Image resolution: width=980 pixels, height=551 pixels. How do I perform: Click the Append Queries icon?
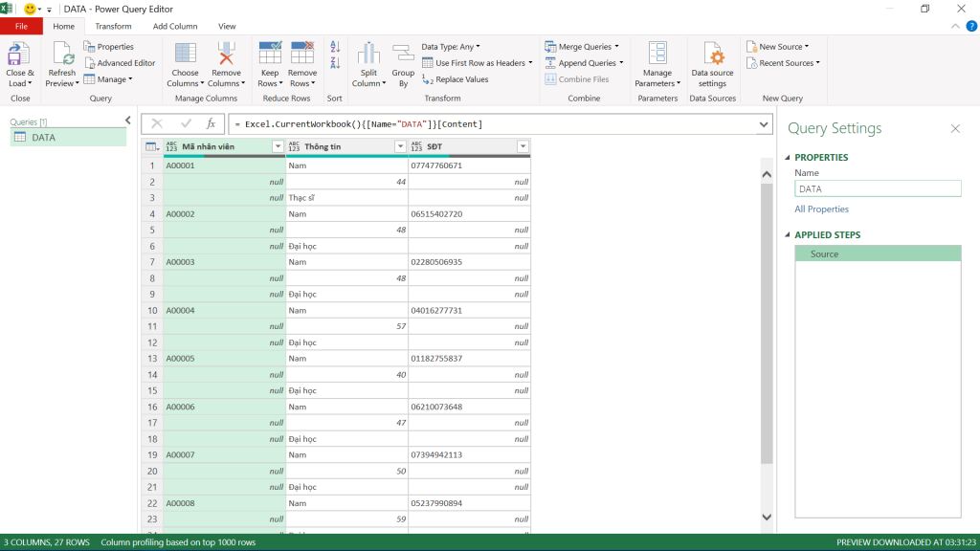[550, 63]
